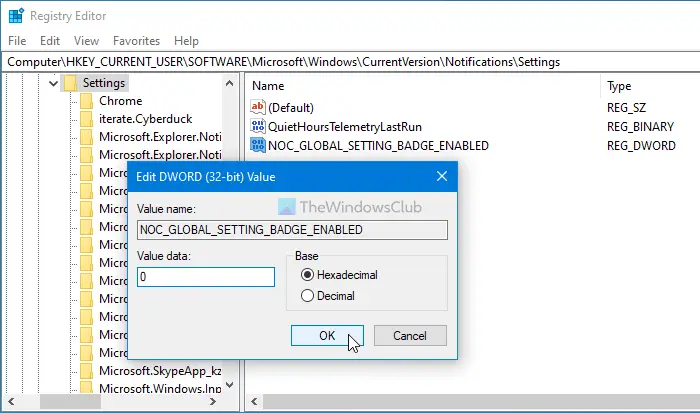700x413 pixels.
Task: Close the Edit DWORD dialog
Action: click(x=442, y=176)
